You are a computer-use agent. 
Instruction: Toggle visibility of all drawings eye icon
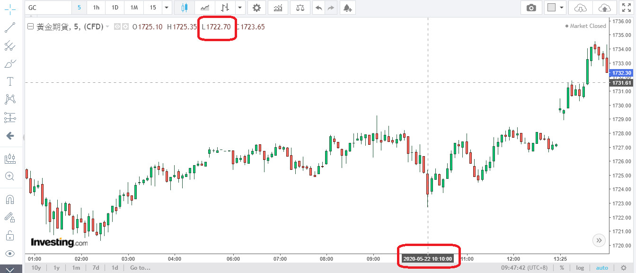pyautogui.click(x=9, y=253)
